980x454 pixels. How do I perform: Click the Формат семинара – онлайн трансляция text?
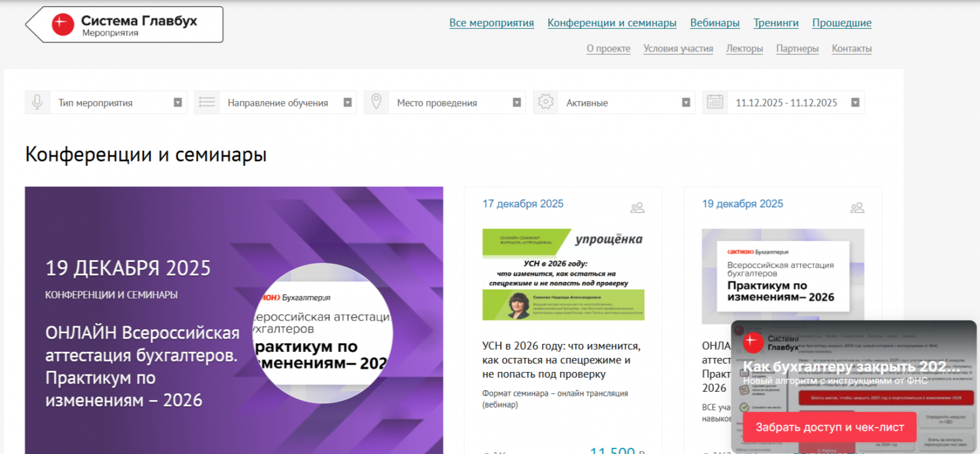[x=555, y=399]
